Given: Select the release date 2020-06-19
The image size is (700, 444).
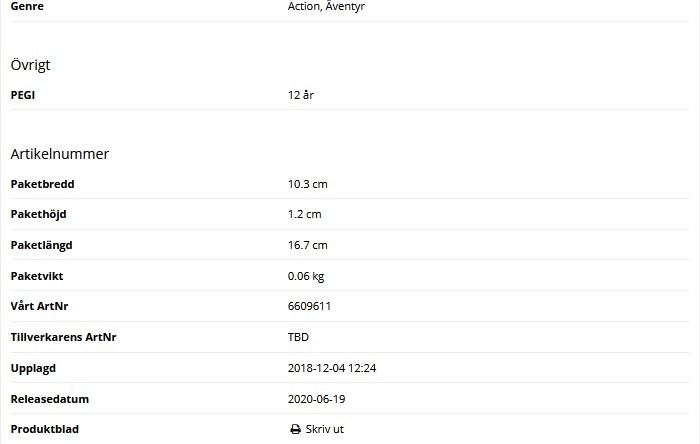Looking at the screenshot, I should (317, 399).
